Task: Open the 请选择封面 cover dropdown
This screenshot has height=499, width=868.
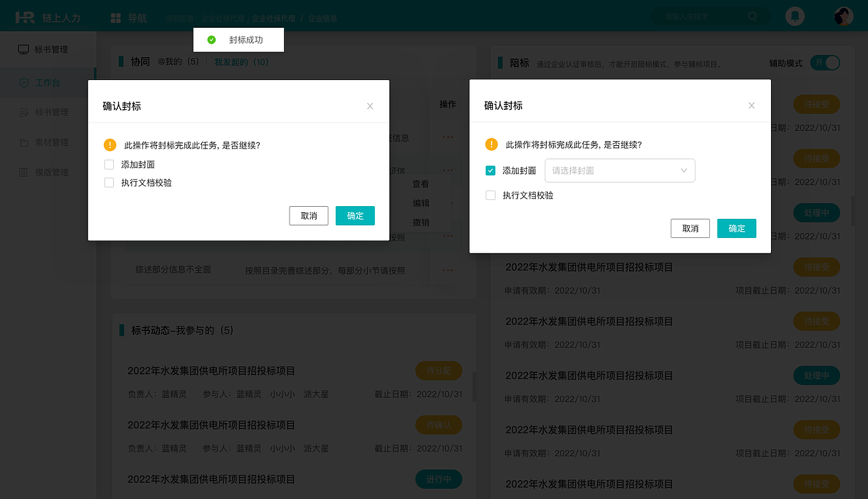Action: 619,170
